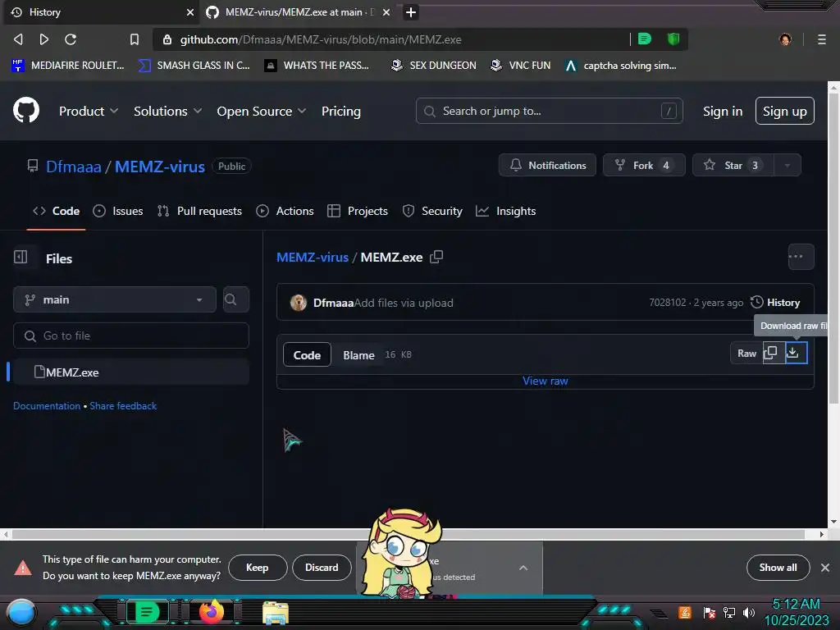Open Firefox from the taskbar
This screenshot has width=840, height=630.
tap(212, 612)
